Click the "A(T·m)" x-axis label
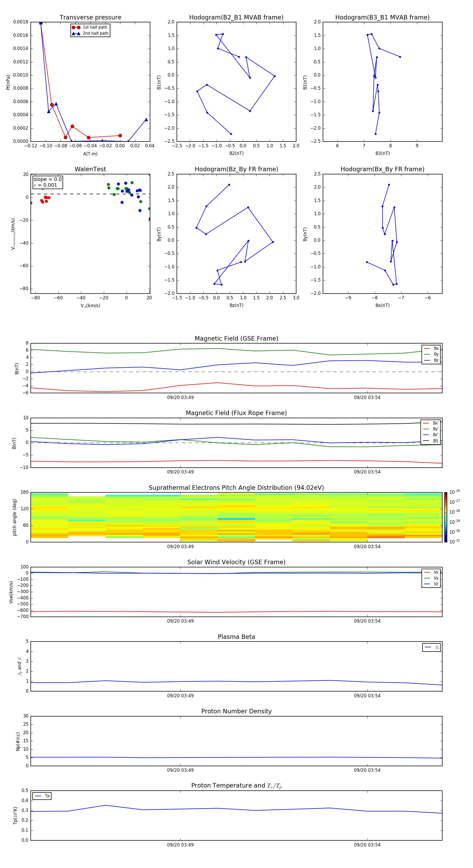 pos(90,154)
